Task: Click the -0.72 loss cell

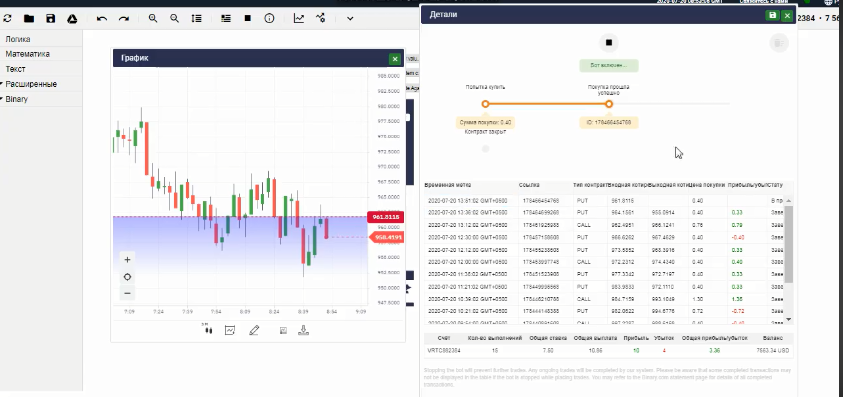Action: 737,311
